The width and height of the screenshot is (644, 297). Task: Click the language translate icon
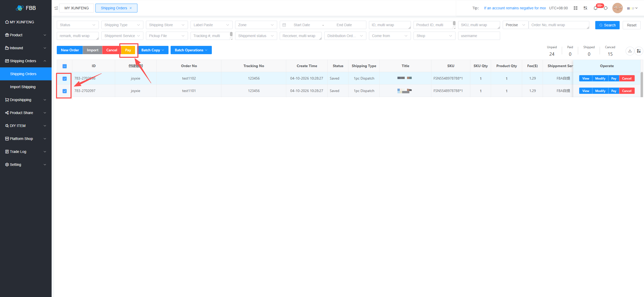coord(585,8)
